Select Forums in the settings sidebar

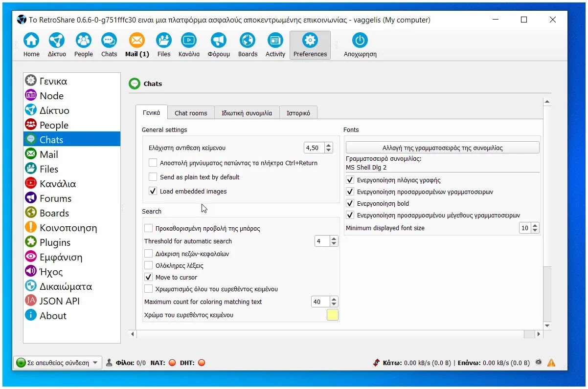(72, 198)
